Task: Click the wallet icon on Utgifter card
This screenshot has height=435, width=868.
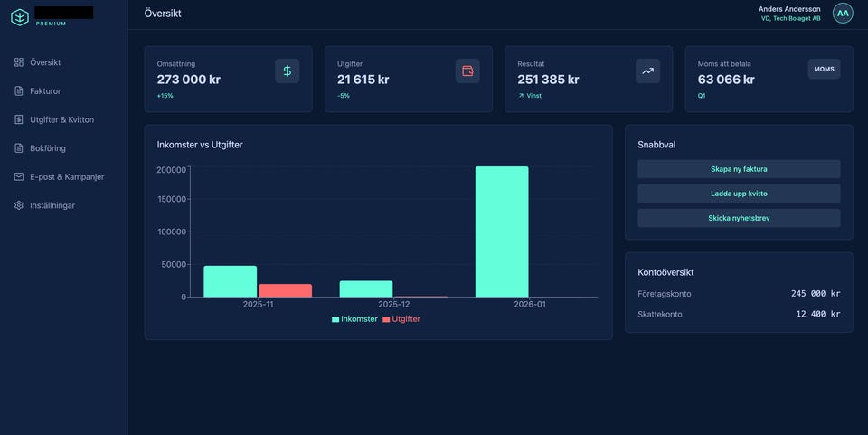Action: point(467,71)
